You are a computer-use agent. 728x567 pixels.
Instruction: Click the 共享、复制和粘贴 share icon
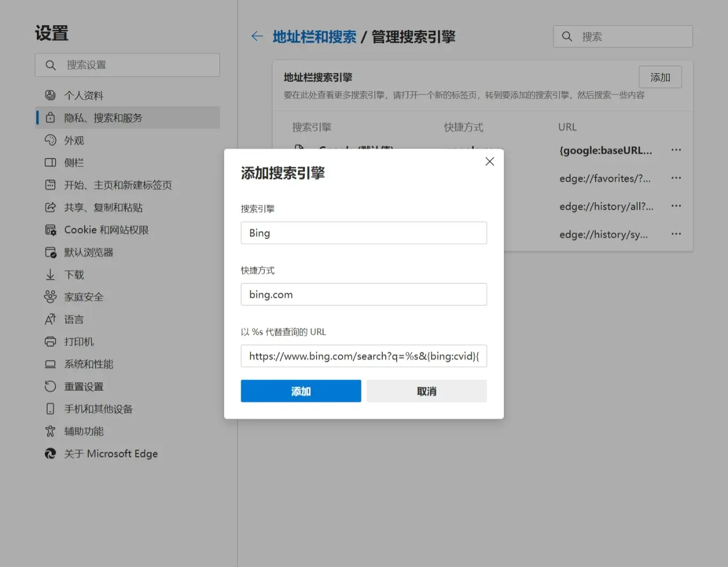click(x=50, y=207)
